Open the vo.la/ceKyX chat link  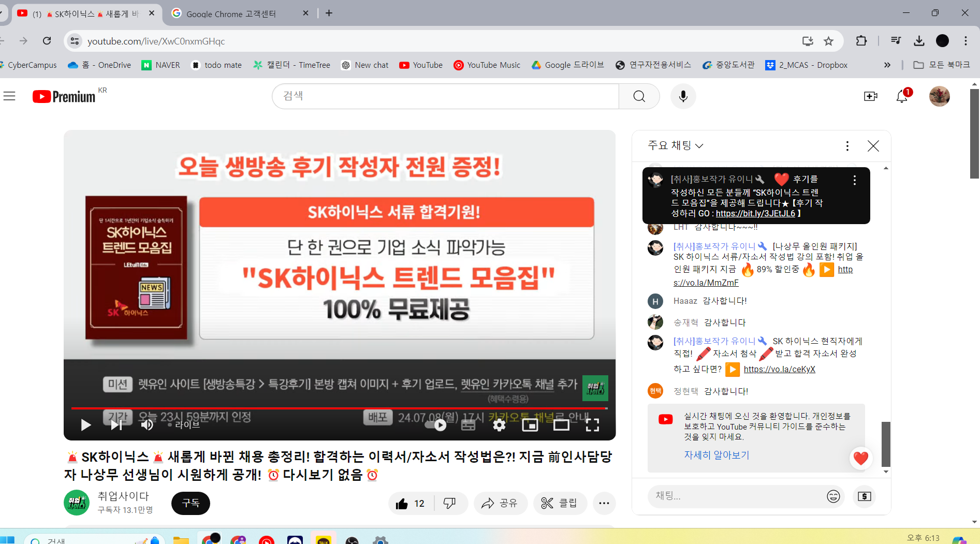pyautogui.click(x=779, y=369)
